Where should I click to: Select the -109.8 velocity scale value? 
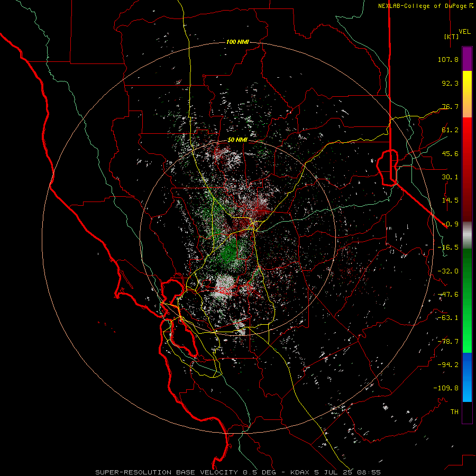pos(446,388)
